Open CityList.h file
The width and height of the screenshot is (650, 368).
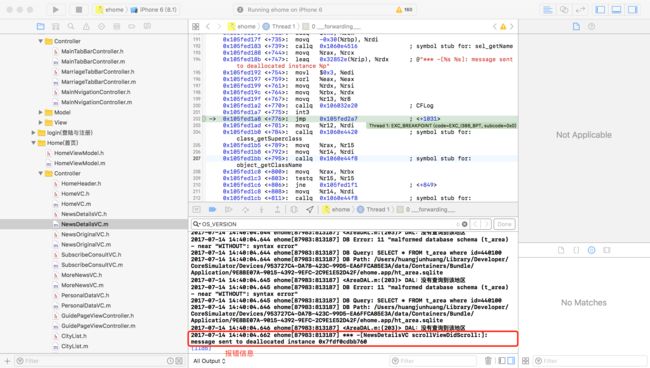[74, 336]
